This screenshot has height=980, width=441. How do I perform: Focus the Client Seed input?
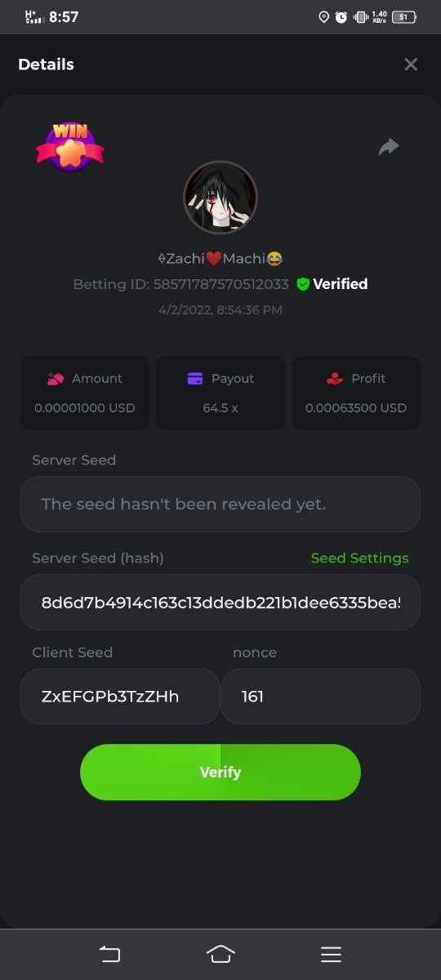coord(120,697)
